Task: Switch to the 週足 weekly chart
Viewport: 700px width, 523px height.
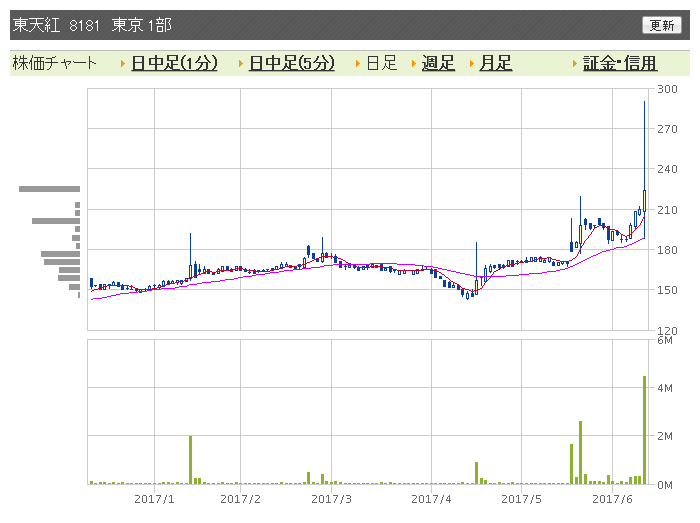Action: click(x=438, y=63)
